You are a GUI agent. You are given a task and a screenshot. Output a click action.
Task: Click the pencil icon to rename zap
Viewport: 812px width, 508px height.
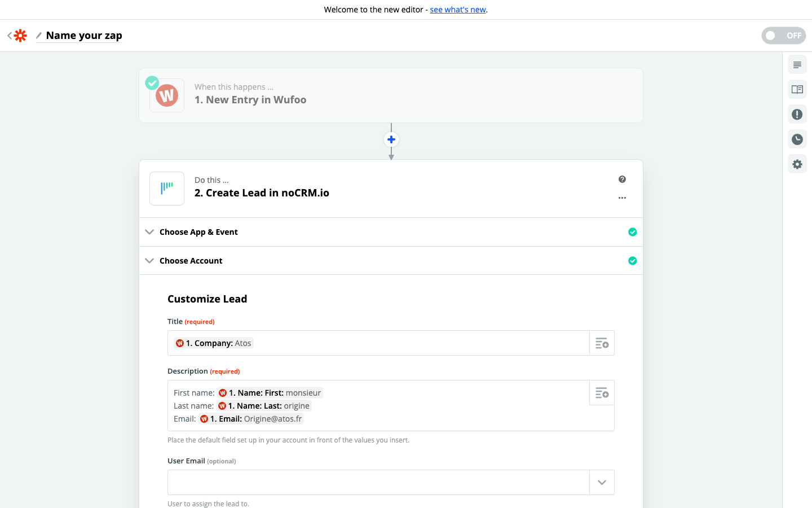[39, 36]
